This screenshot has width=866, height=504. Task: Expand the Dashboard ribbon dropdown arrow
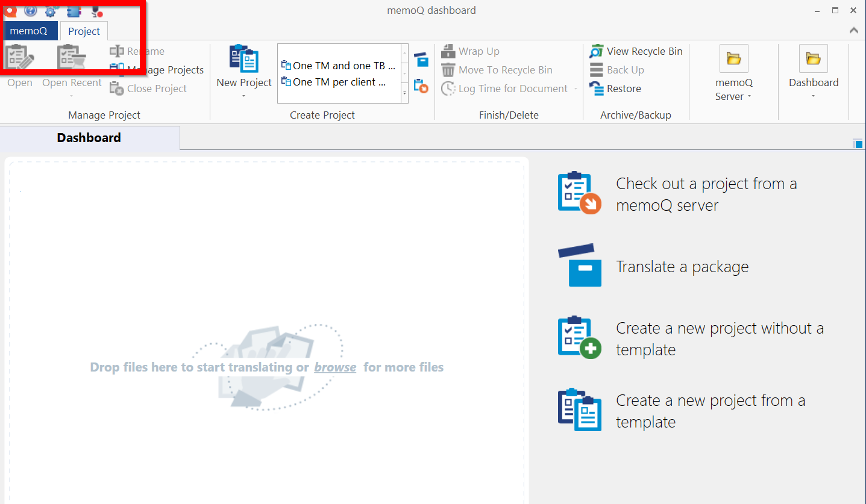(813, 96)
